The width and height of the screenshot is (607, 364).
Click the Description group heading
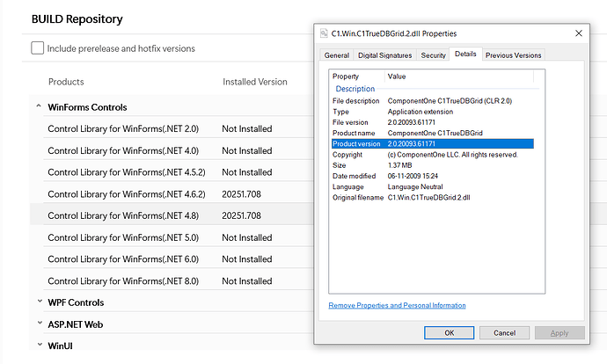point(355,89)
